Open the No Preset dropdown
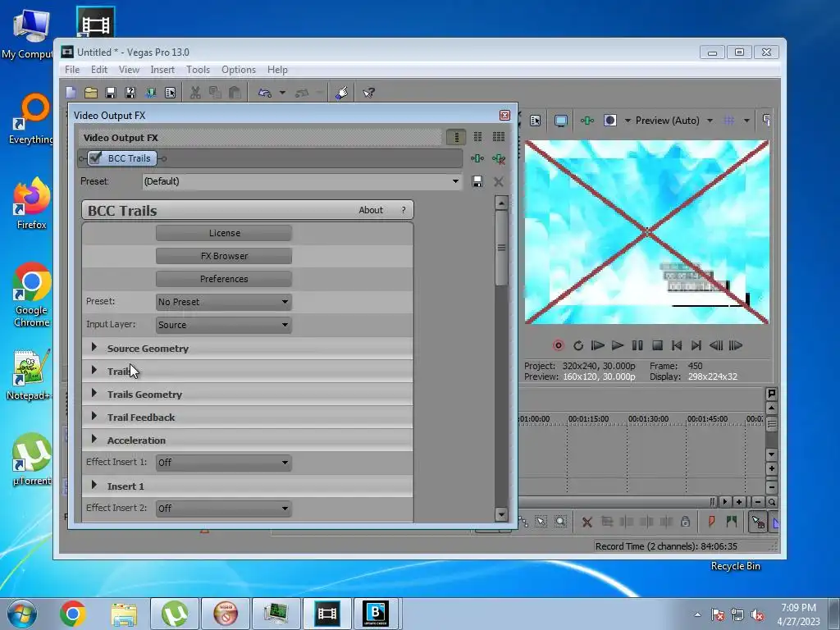Viewport: 840px width, 630px height. (x=224, y=302)
